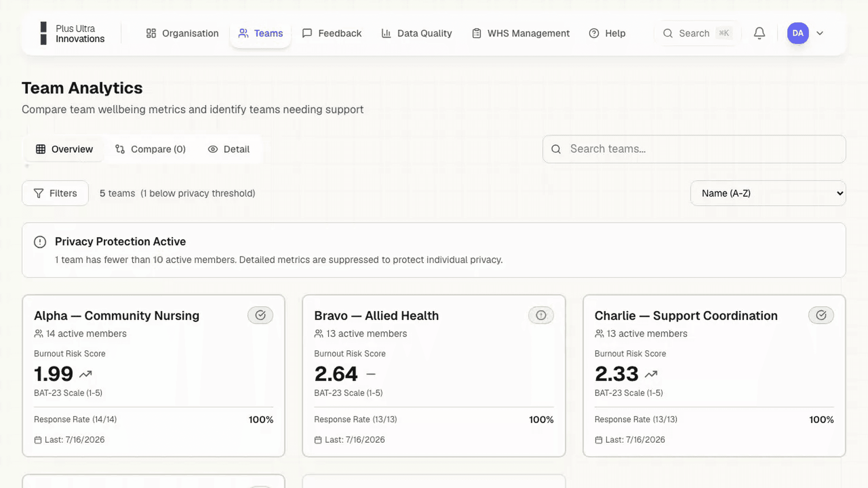Click the Alpha — Community Nursing title
This screenshot has height=488, width=868.
point(117,316)
